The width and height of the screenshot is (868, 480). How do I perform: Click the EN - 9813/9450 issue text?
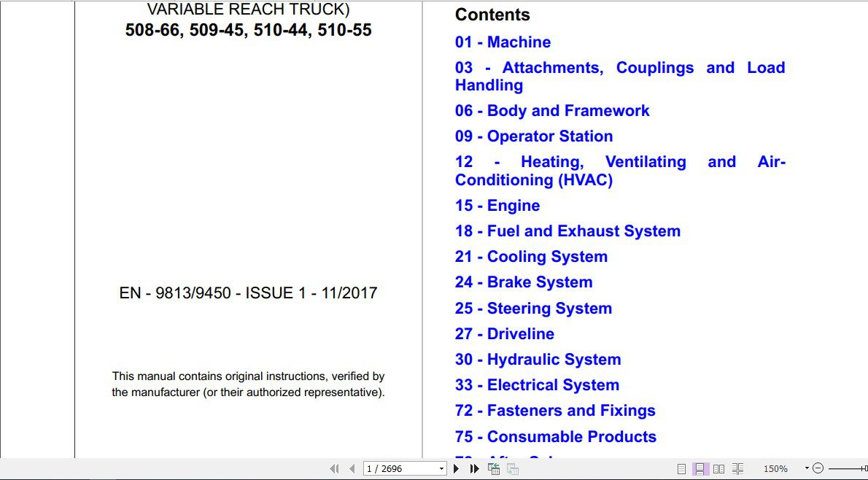(248, 293)
